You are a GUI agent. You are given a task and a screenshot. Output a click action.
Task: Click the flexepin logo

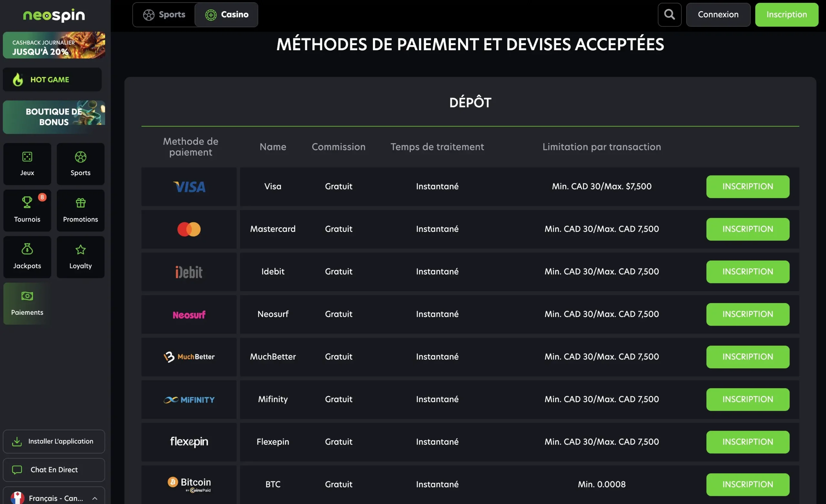coord(189,442)
